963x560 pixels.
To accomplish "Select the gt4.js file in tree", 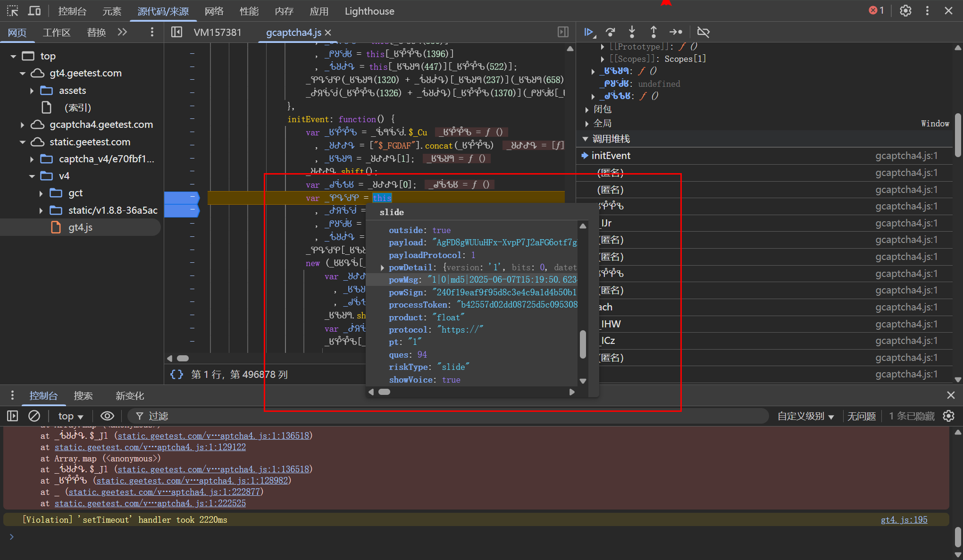I will click(x=80, y=227).
